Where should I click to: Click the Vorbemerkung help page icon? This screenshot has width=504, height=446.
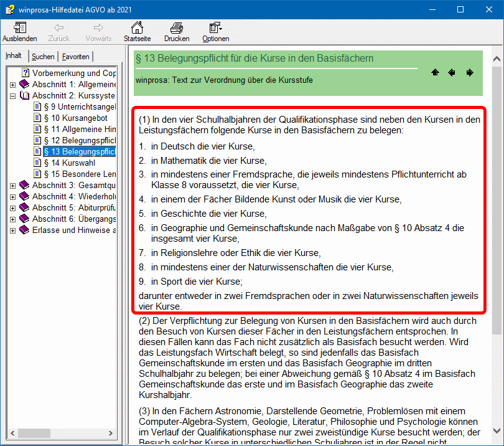click(26, 73)
